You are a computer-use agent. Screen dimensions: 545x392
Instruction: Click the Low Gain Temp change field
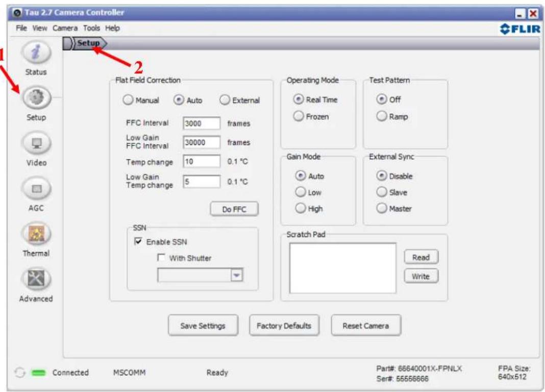202,181
